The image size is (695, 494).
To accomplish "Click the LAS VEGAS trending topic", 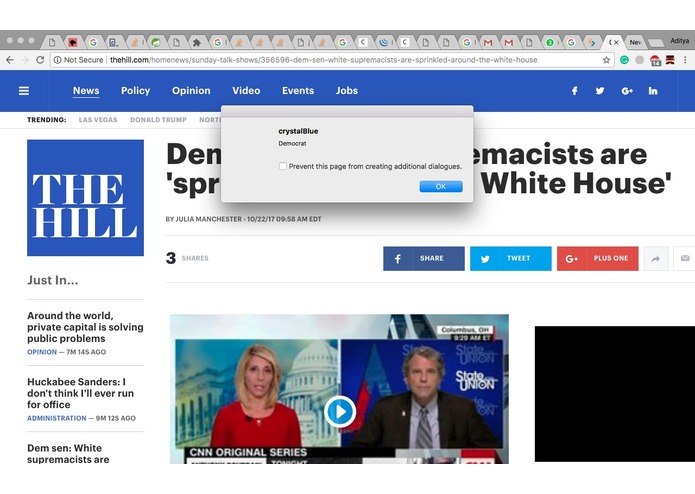I will pyautogui.click(x=98, y=120).
